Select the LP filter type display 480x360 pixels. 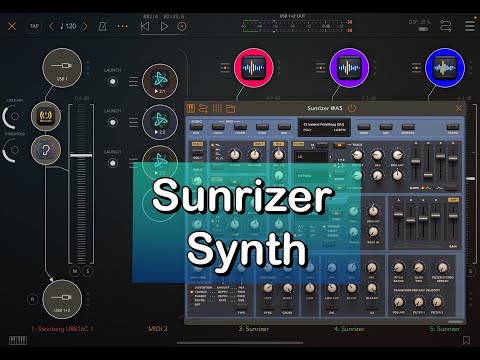311,157
